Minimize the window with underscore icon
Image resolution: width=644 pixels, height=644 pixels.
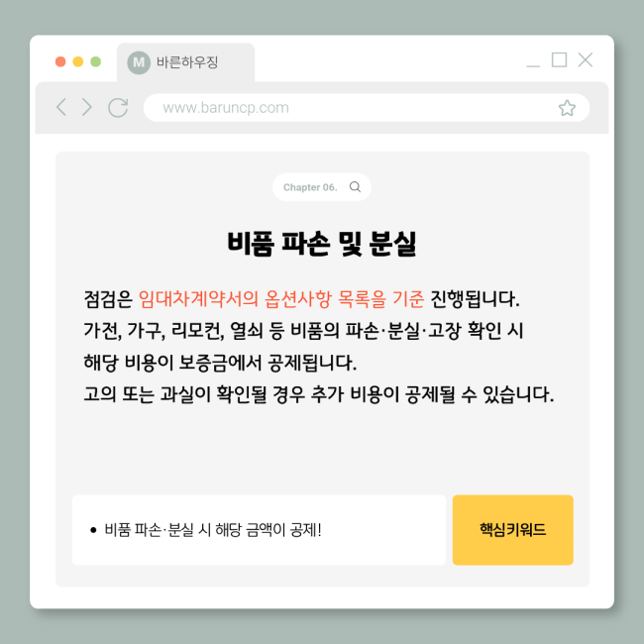(533, 65)
